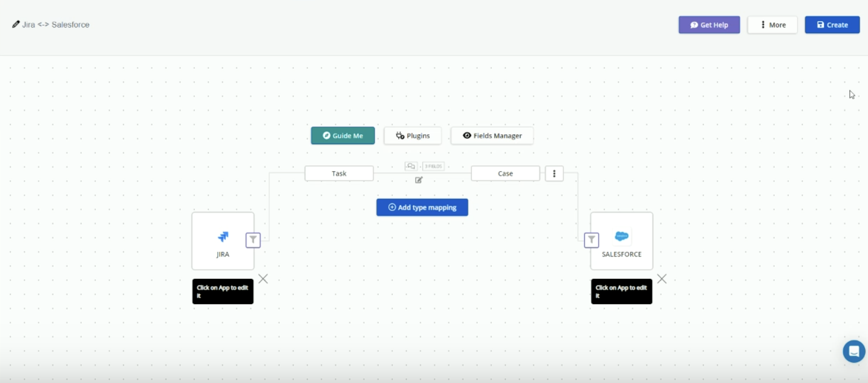Click the pencil icon next to the Jira <-> Salesforce title
Screen dimensions: 868x383
(x=15, y=24)
